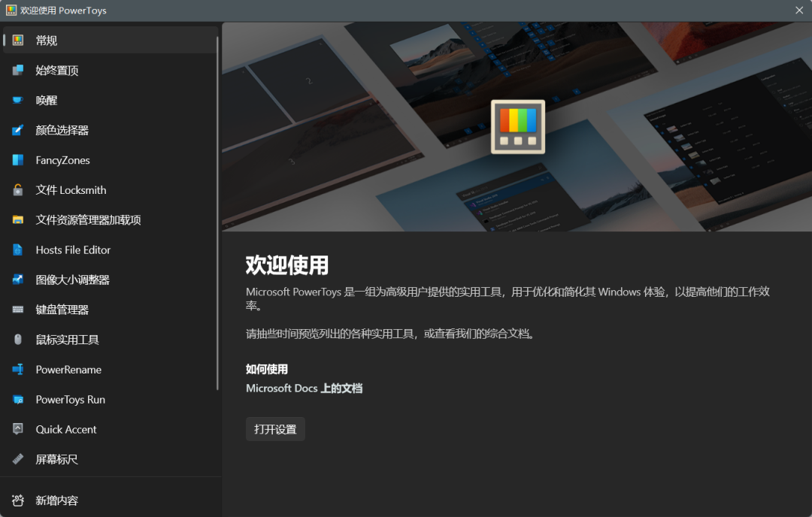The width and height of the screenshot is (812, 517).
Task: Open 颜色选择器 in the navigation list
Action: [111, 131]
